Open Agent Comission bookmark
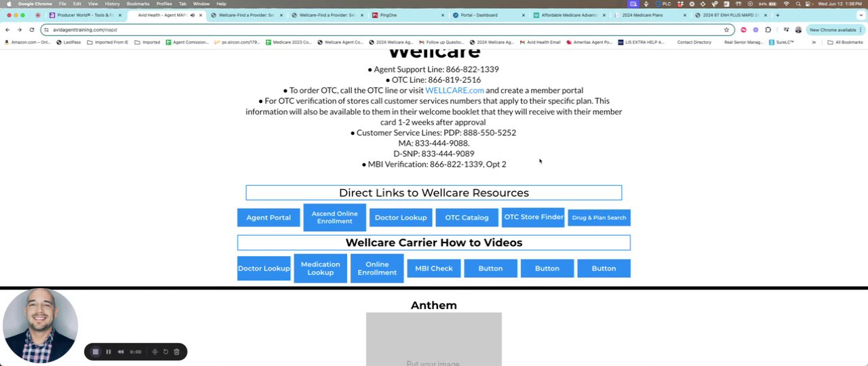 pos(187,42)
